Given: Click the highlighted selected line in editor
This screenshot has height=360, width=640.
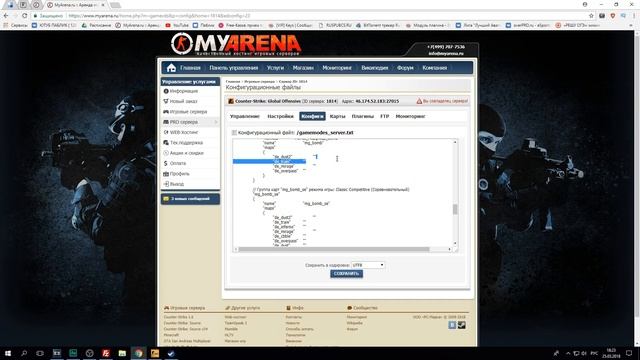Looking at the screenshot, I should coord(269,161).
